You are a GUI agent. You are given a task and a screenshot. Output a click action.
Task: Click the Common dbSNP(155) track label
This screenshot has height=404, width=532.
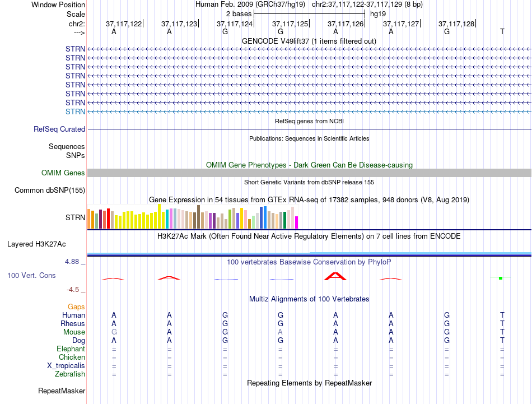coord(49,190)
